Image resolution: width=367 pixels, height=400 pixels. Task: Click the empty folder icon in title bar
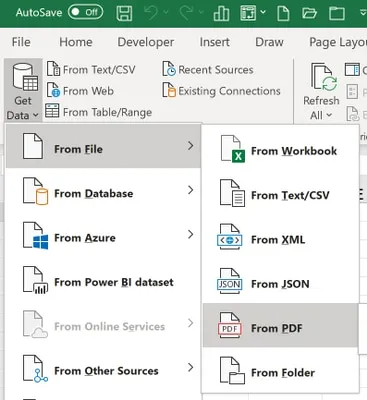(337, 13)
